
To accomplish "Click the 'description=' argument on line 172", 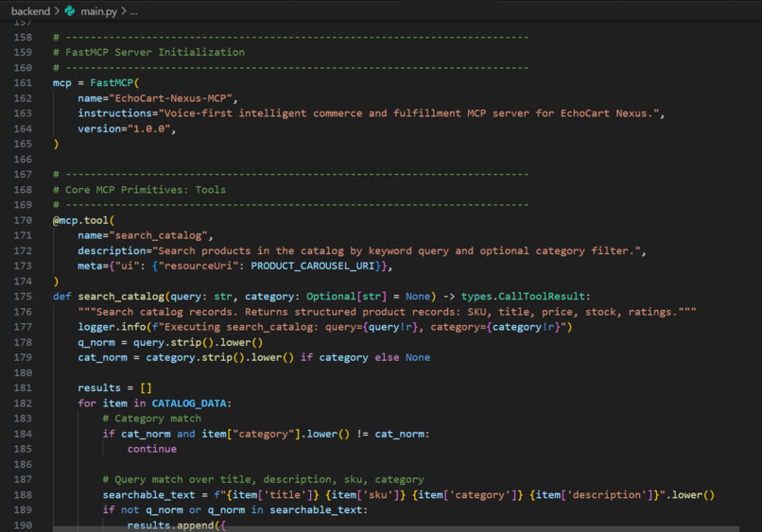I will coord(114,250).
